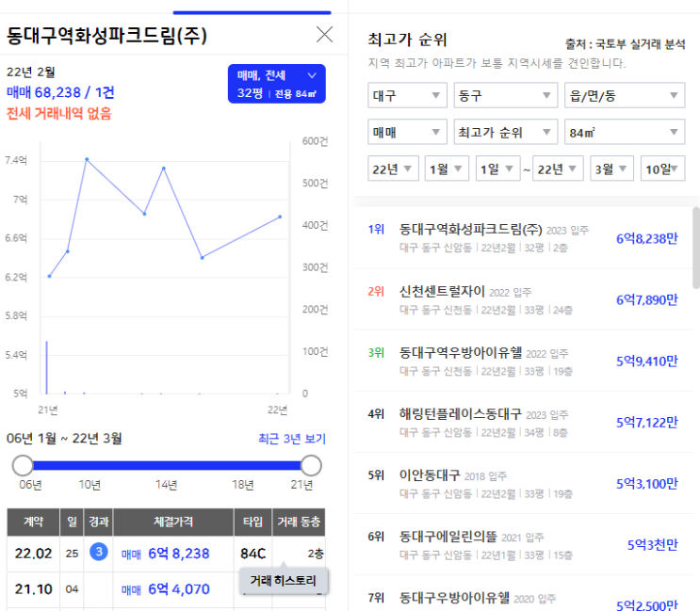Open the 동구 district dropdown
The image size is (700, 611).
tap(505, 95)
